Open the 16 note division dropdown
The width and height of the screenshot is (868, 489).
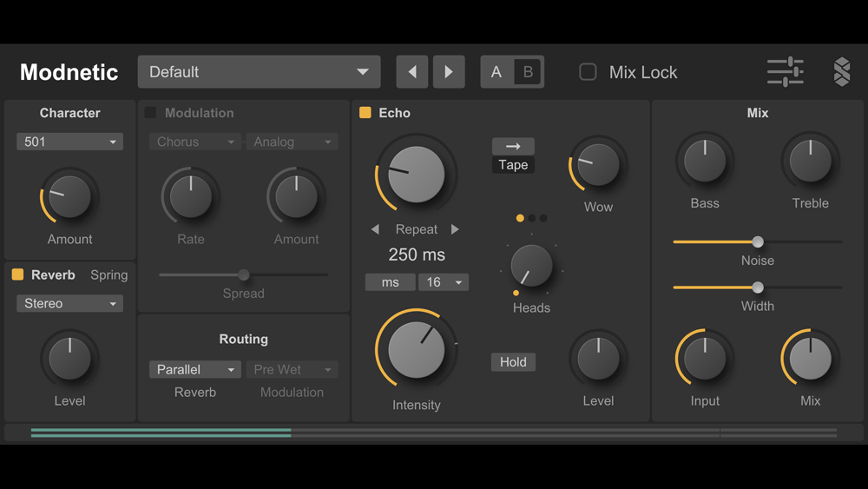[x=444, y=282]
